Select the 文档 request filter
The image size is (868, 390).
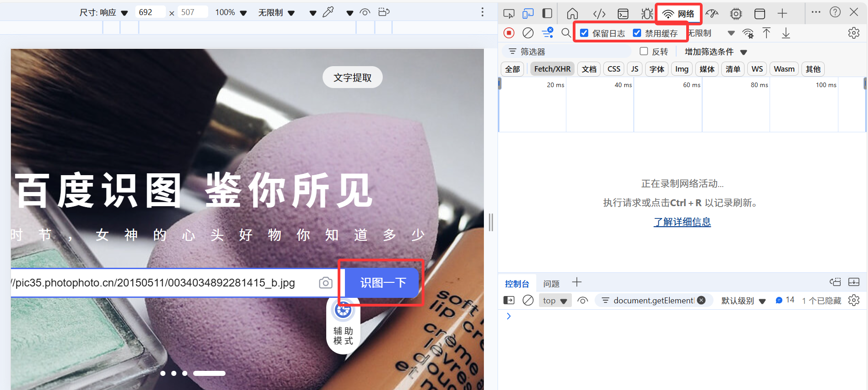(589, 69)
